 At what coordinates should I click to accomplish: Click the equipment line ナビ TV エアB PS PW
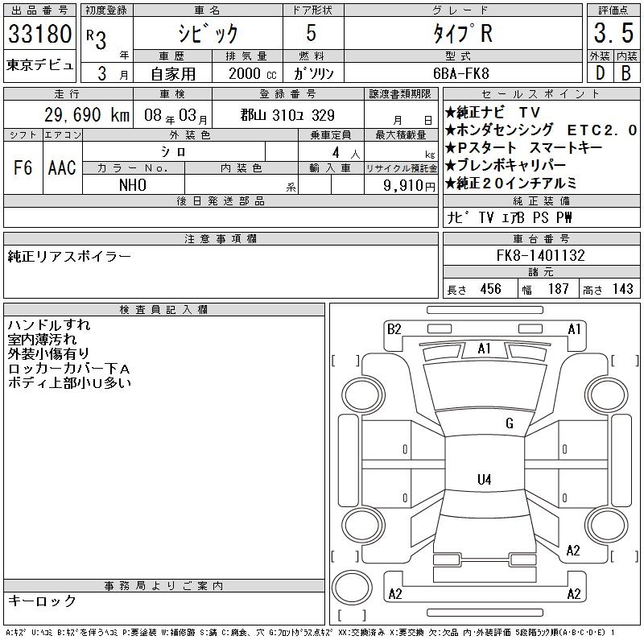[x=509, y=217]
